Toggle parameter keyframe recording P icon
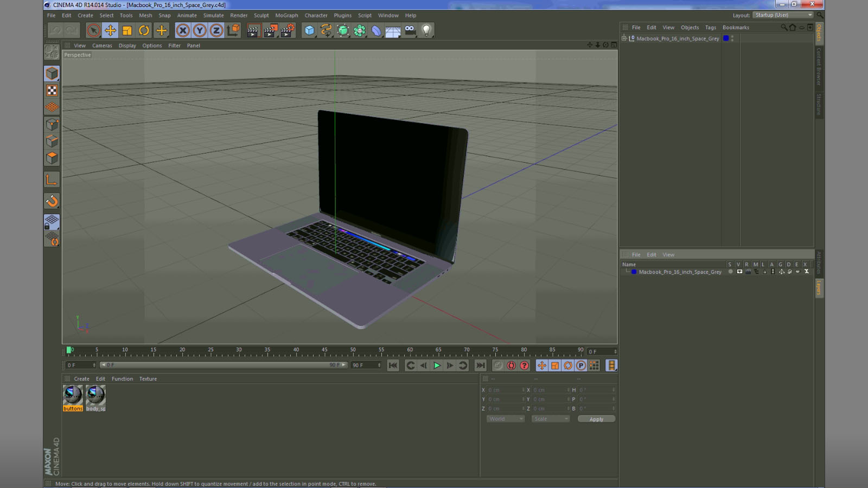This screenshot has width=868, height=488. [581, 365]
